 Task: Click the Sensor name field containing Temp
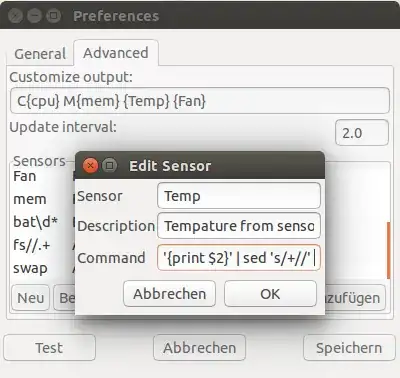point(239,195)
